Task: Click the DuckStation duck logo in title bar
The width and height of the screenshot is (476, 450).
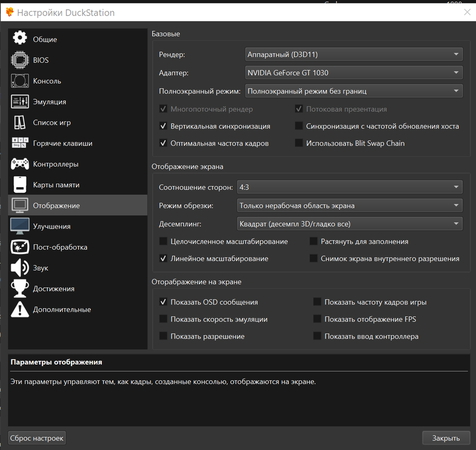Action: (10, 12)
